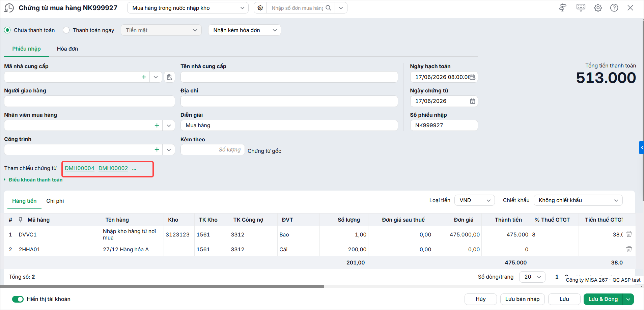Viewport: 644px width, 310px height.
Task: Click the Kèm theo Số lượng field
Action: [213, 149]
